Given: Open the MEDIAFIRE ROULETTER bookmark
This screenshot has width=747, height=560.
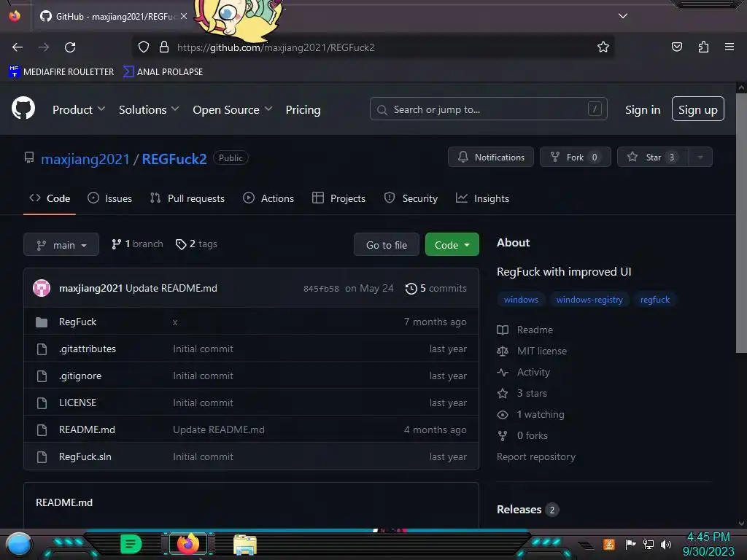Looking at the screenshot, I should 61,72.
